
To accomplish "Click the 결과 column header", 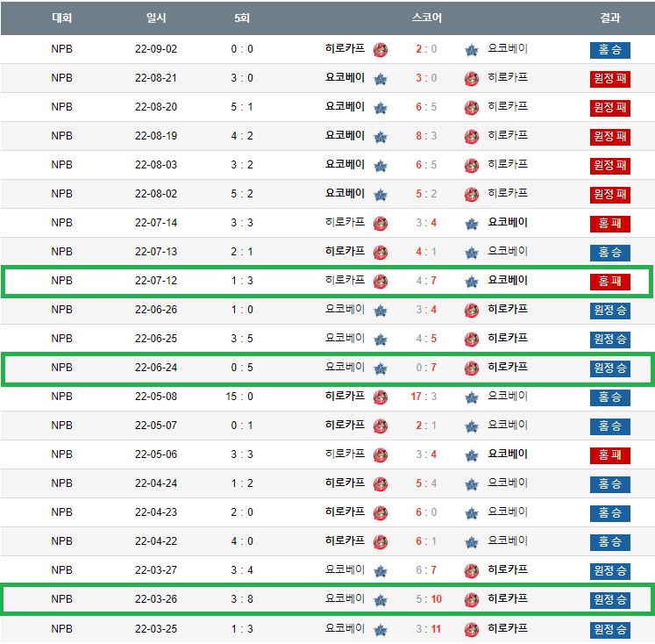I will point(609,18).
